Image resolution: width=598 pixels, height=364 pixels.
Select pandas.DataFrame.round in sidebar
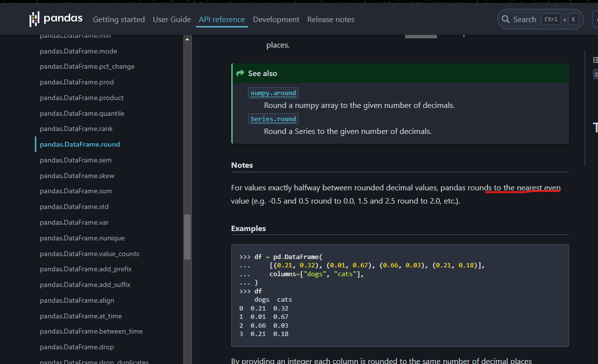[x=80, y=144]
